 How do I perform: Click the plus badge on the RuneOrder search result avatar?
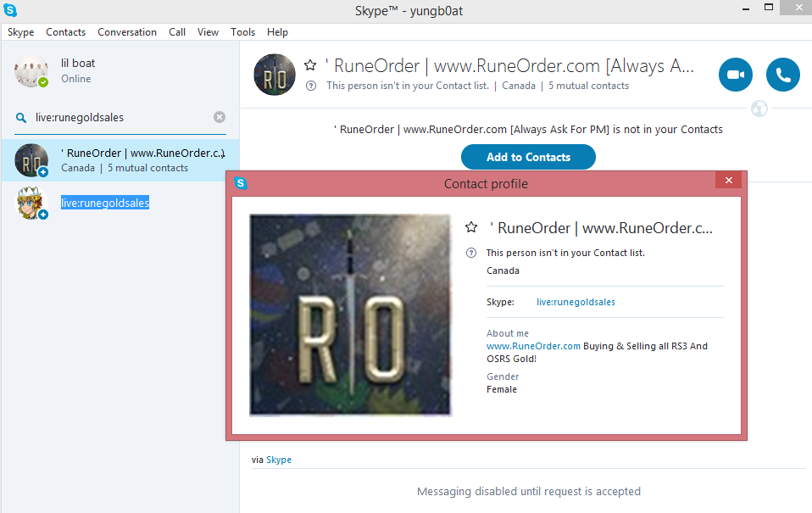(x=43, y=172)
